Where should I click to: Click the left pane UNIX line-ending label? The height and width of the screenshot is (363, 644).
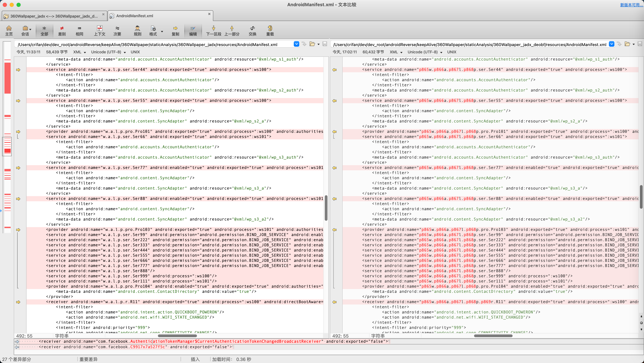[135, 52]
